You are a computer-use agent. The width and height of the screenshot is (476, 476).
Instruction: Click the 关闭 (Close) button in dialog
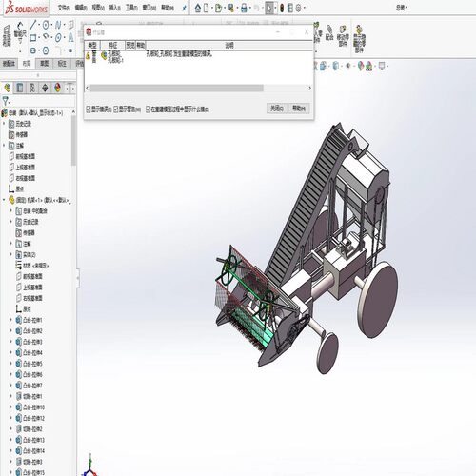pyautogui.click(x=277, y=109)
